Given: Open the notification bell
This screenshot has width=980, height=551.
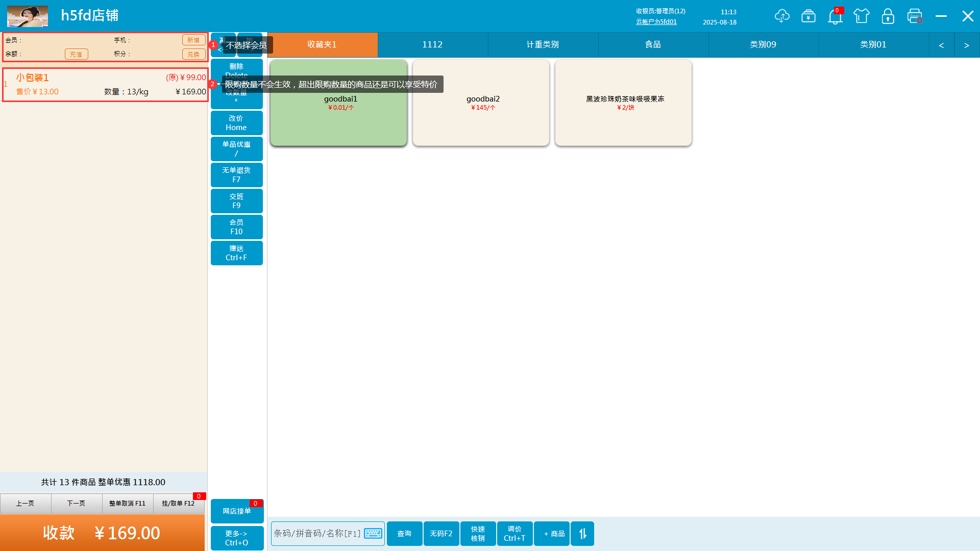Looking at the screenshot, I should [x=835, y=17].
